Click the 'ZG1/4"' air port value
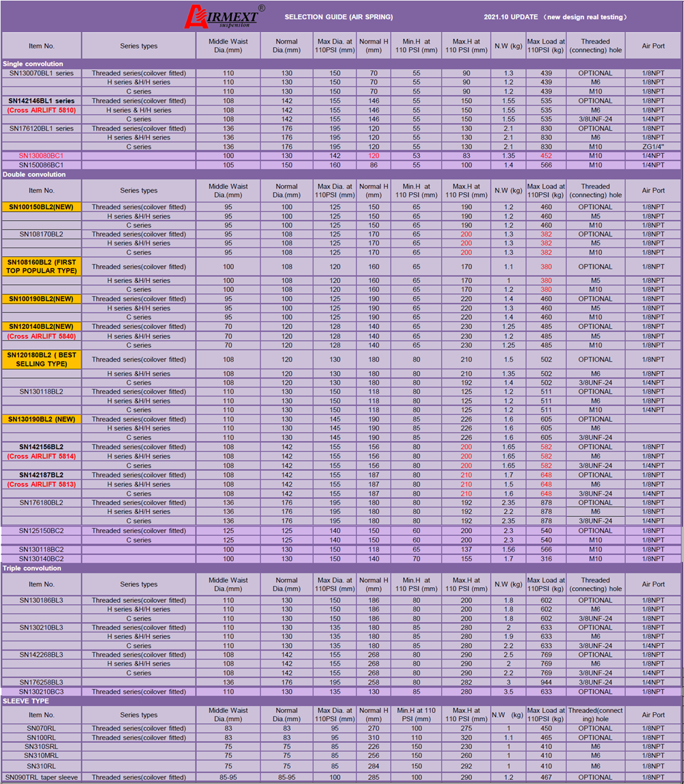684x784 pixels. point(653,147)
